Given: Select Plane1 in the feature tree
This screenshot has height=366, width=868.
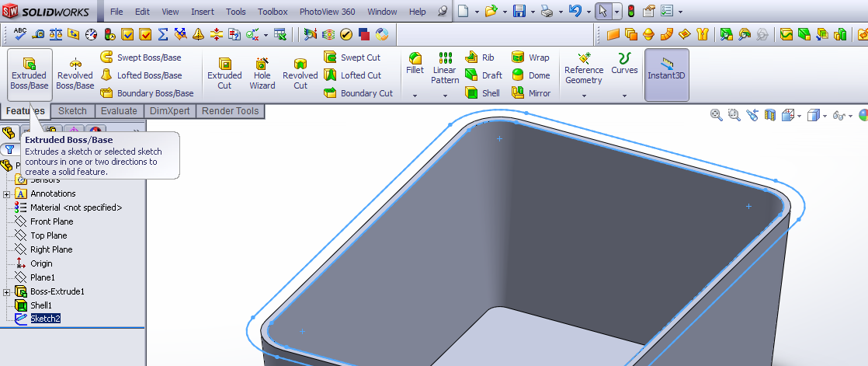Looking at the screenshot, I should coord(36,277).
